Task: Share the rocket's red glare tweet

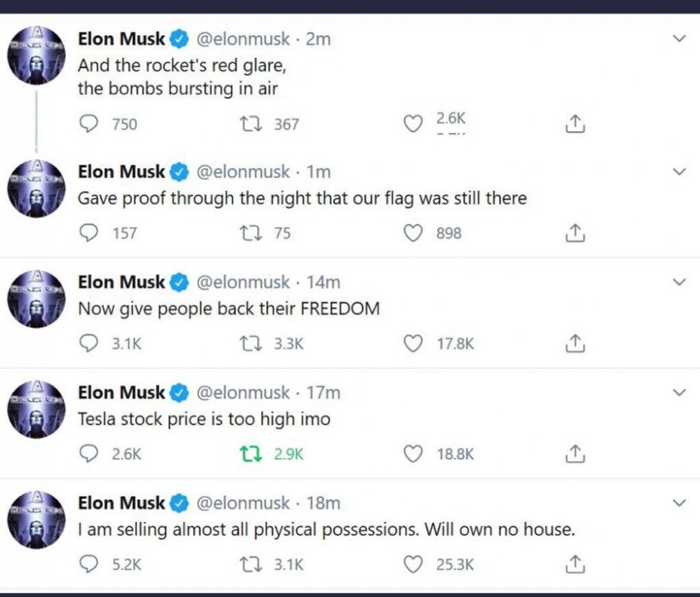Action: point(575,123)
